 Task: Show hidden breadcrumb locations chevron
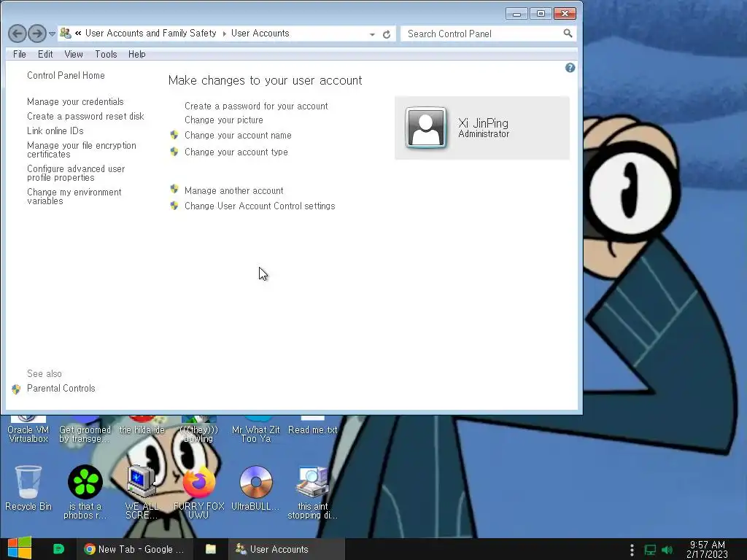pos(78,34)
